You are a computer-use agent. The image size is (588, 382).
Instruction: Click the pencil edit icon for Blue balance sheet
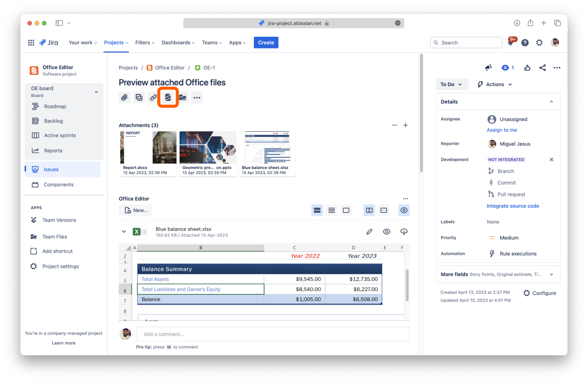click(369, 232)
